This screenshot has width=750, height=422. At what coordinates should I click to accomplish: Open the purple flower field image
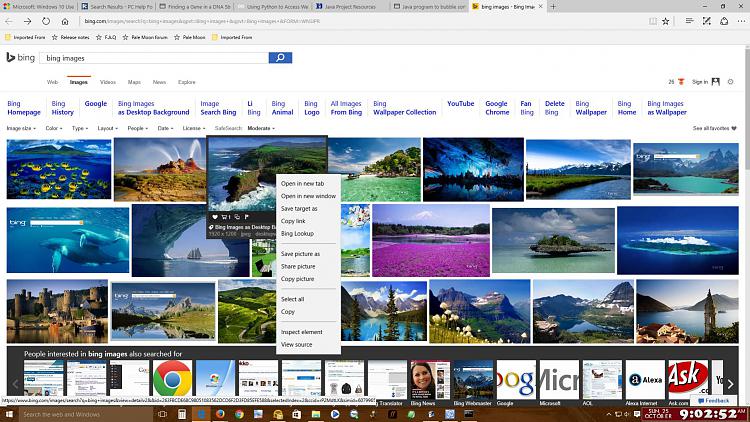[x=431, y=240]
